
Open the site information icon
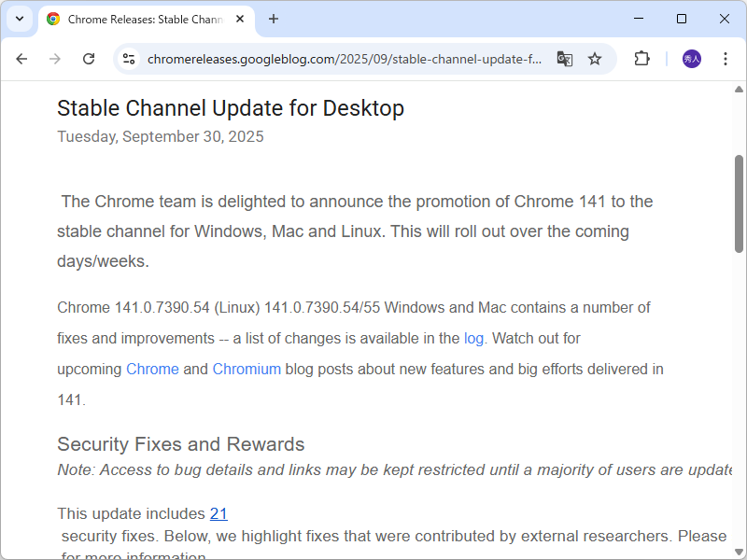pyautogui.click(x=129, y=59)
